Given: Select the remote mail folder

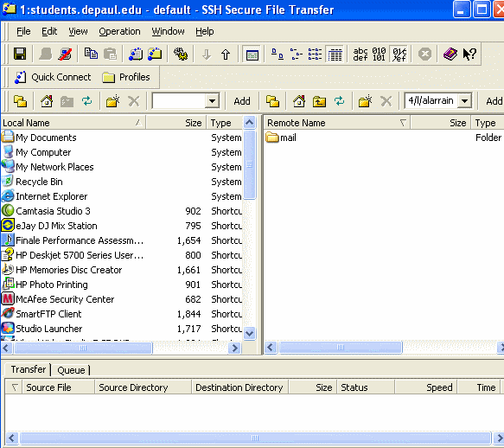Looking at the screenshot, I should click(x=281, y=138).
